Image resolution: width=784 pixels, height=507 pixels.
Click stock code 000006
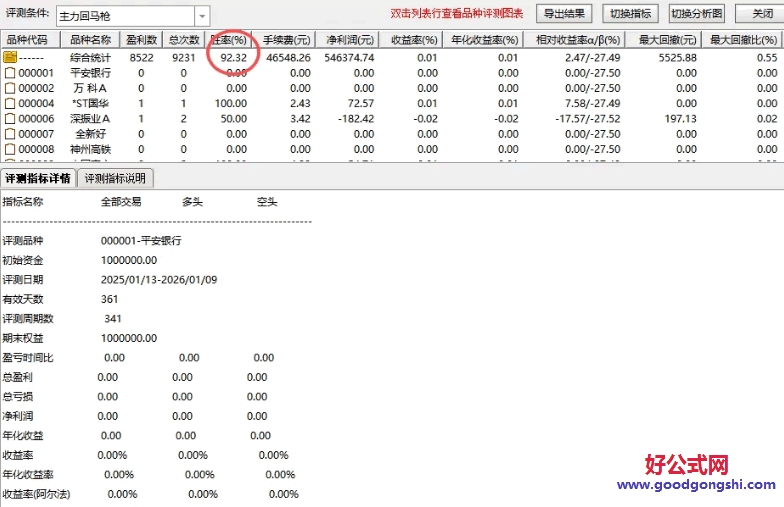point(36,119)
